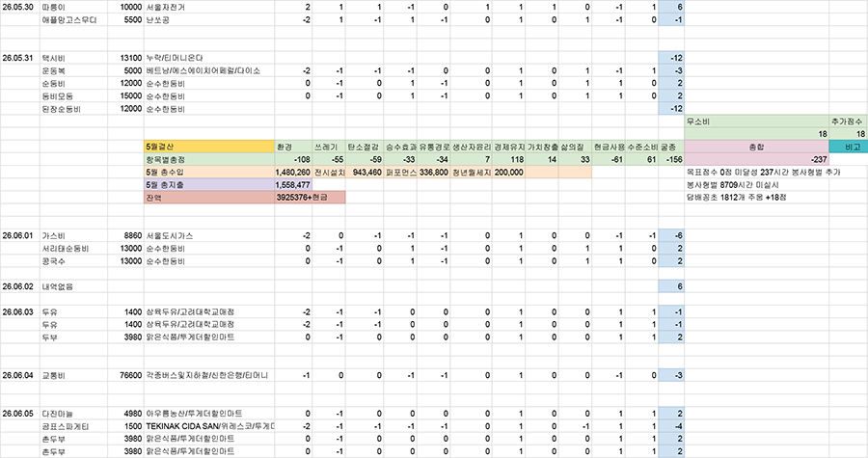Select the 탄소절감 column header cell
This screenshot has height=458, width=868.
(365, 147)
